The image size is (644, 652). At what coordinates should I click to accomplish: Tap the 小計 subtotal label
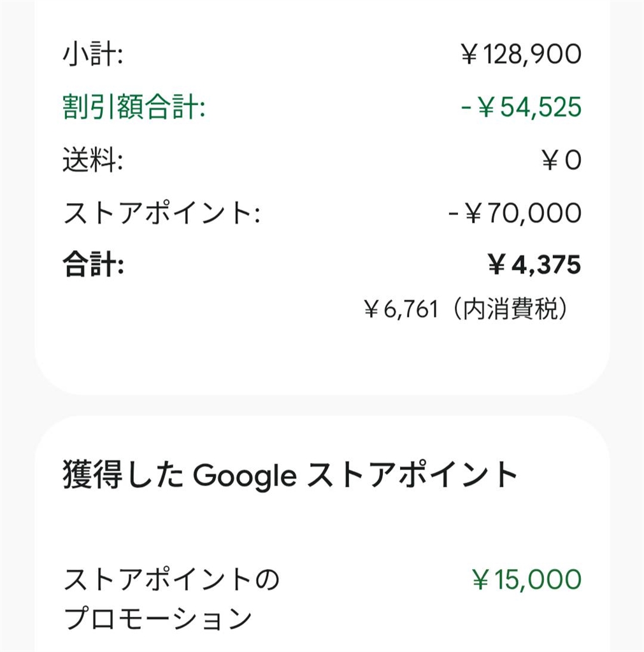pos(92,55)
